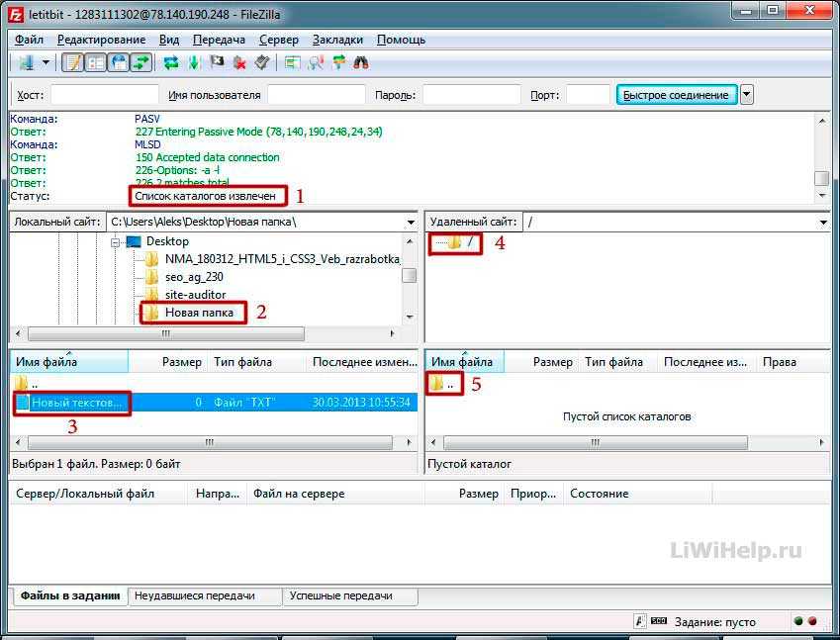Image resolution: width=840 pixels, height=640 pixels.
Task: Open the Редактирование menu
Action: pyautogui.click(x=101, y=40)
